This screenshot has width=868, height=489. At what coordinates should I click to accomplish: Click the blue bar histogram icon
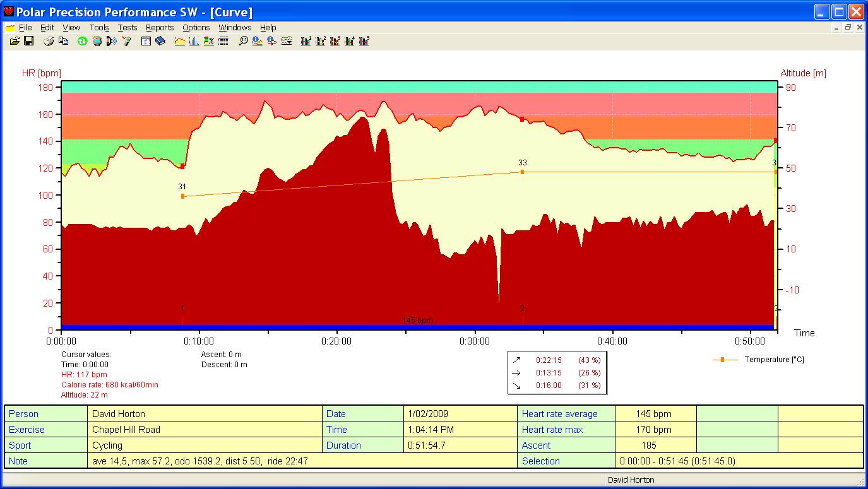[194, 41]
